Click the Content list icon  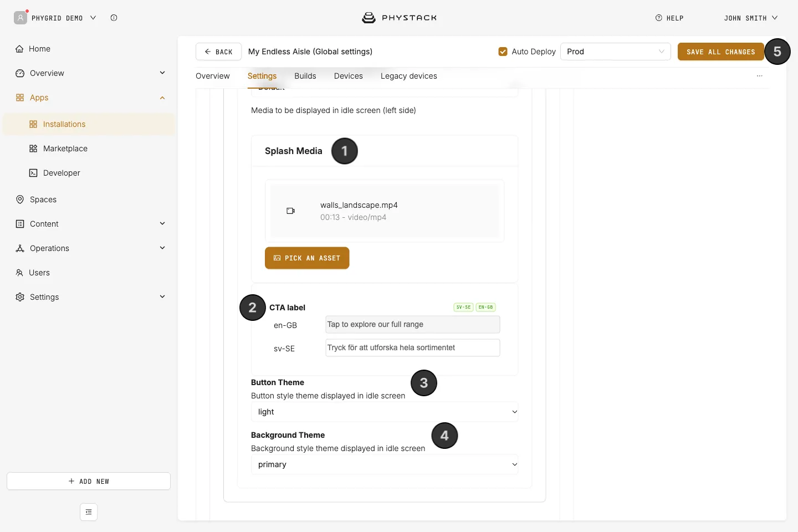[x=20, y=224]
